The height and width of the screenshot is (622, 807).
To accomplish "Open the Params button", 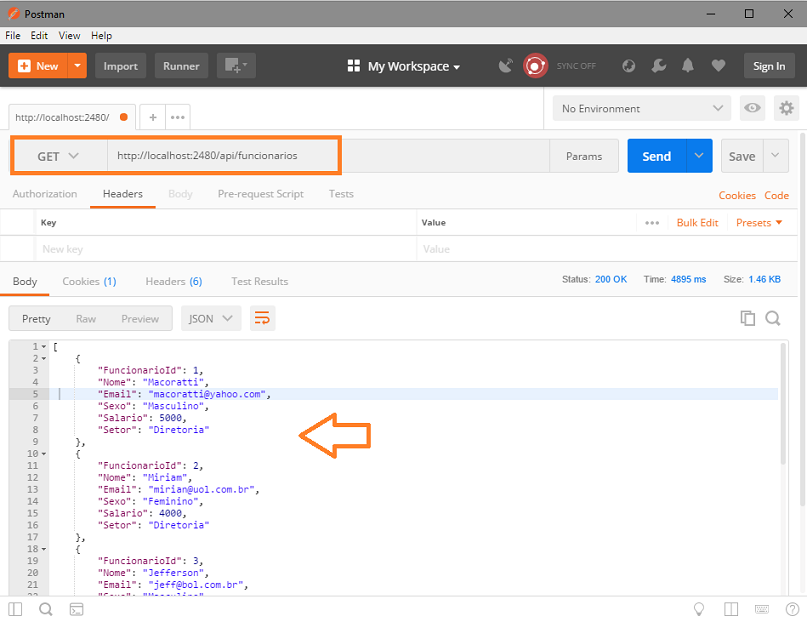I will [584, 156].
